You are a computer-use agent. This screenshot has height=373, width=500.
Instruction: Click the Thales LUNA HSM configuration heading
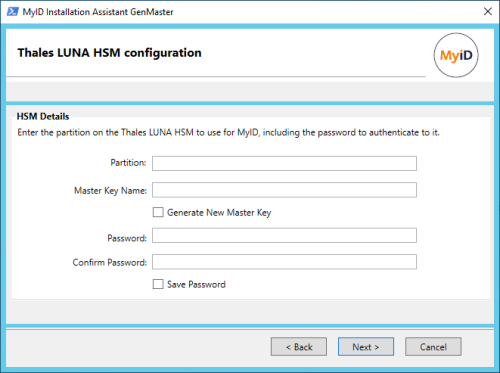[109, 53]
